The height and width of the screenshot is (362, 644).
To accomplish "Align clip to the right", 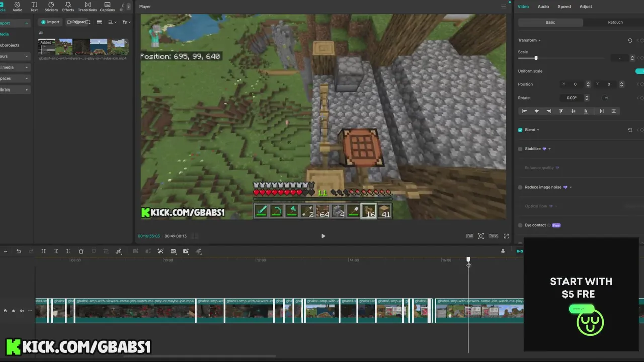I will point(548,111).
